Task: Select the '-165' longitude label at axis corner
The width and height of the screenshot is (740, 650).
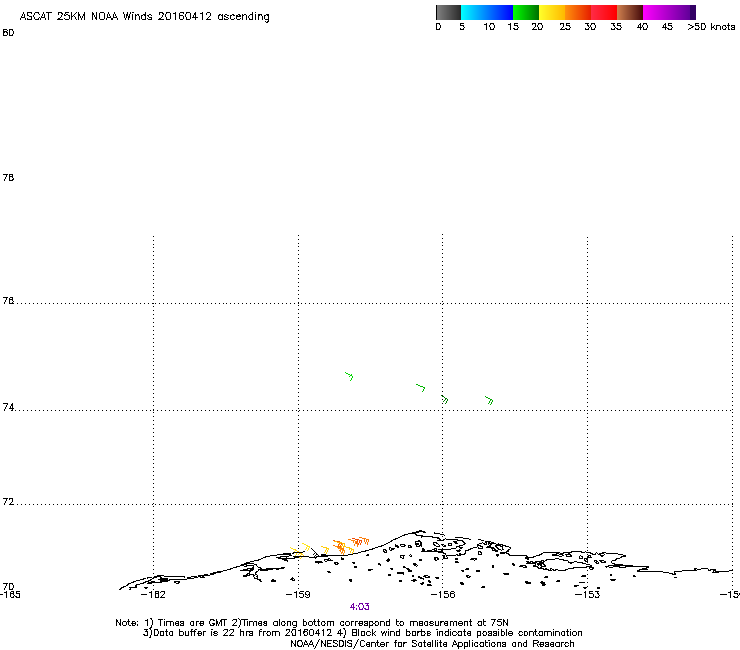Action: (10, 595)
